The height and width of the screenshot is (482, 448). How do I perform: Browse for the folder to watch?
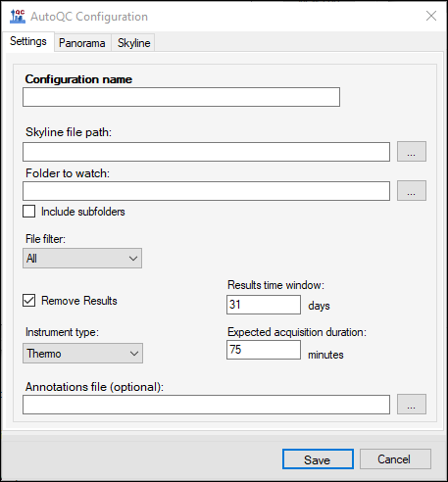pos(412,190)
